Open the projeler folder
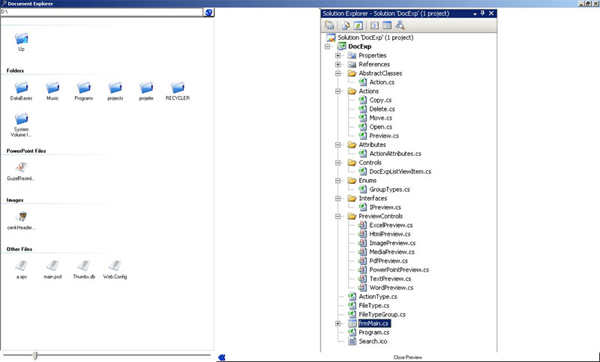This screenshot has height=362, width=600. tap(146, 88)
